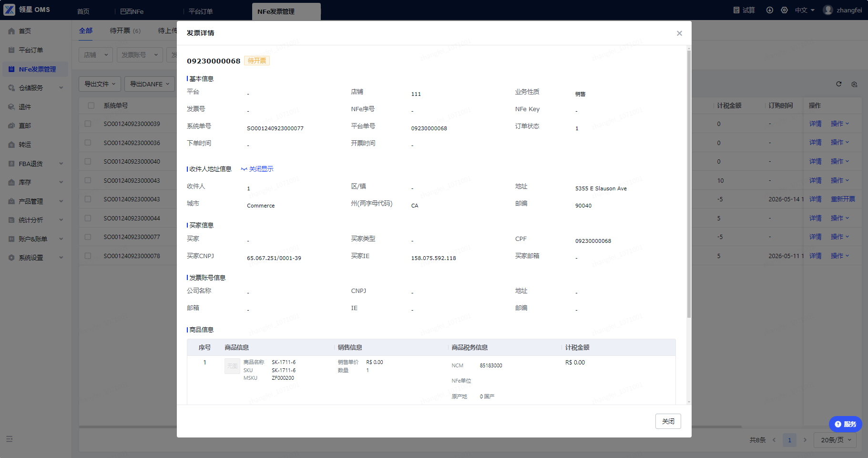Image resolution: width=868 pixels, height=458 pixels.
Task: Expand 操作 menu for row SO001240923000039
Action: click(x=840, y=124)
